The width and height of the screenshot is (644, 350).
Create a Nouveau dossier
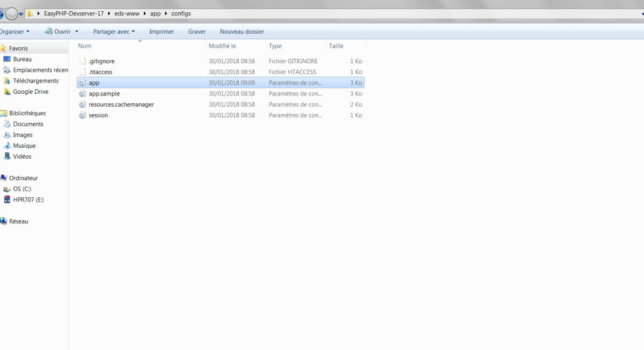pyautogui.click(x=242, y=32)
